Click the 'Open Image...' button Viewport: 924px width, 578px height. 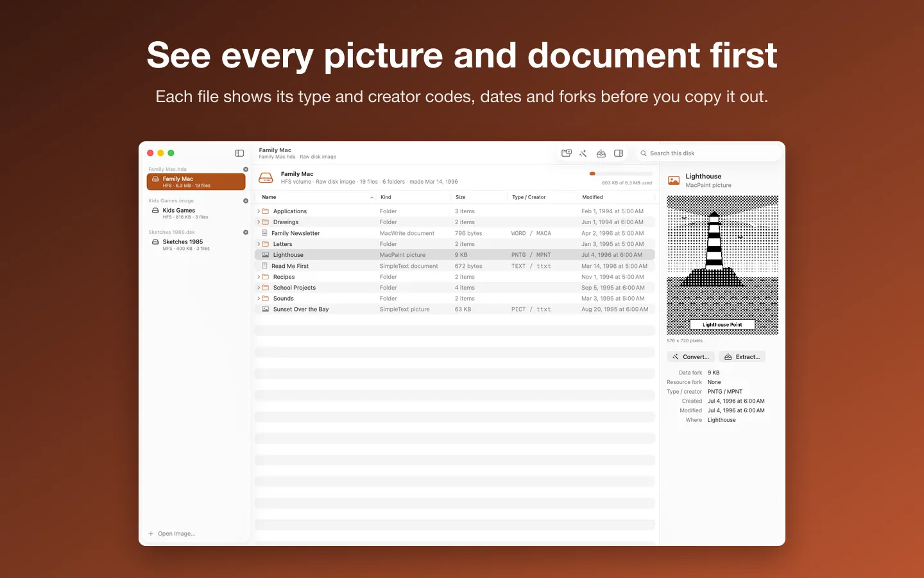click(x=172, y=534)
